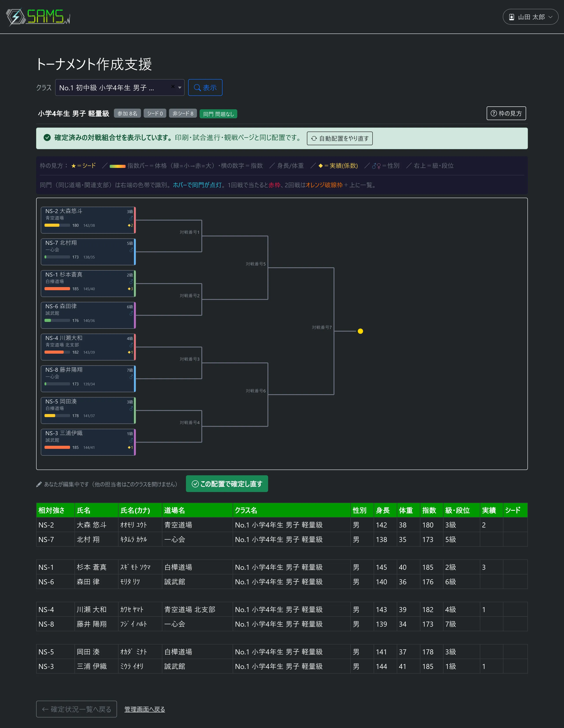Click the SAMS logo
This screenshot has height=728, width=564.
point(38,17)
